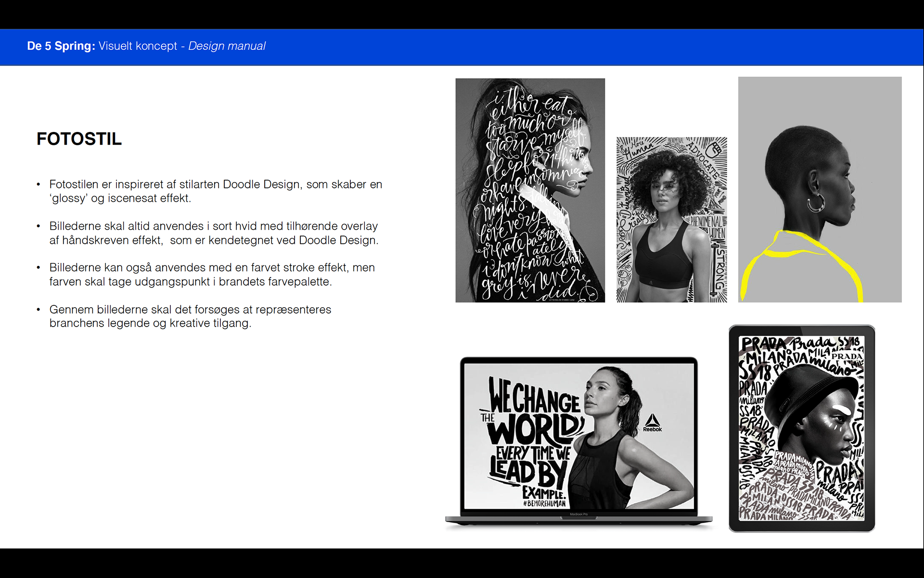Select the FOTOSTIL heading
The image size is (924, 578).
coord(79,139)
